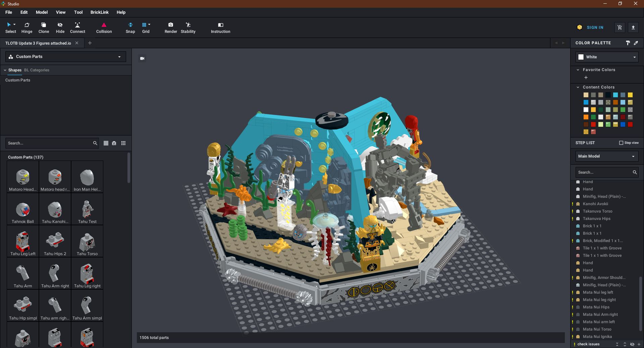Select the Iron Man Helmet part thumbnail
This screenshot has height=348, width=644.
87,177
